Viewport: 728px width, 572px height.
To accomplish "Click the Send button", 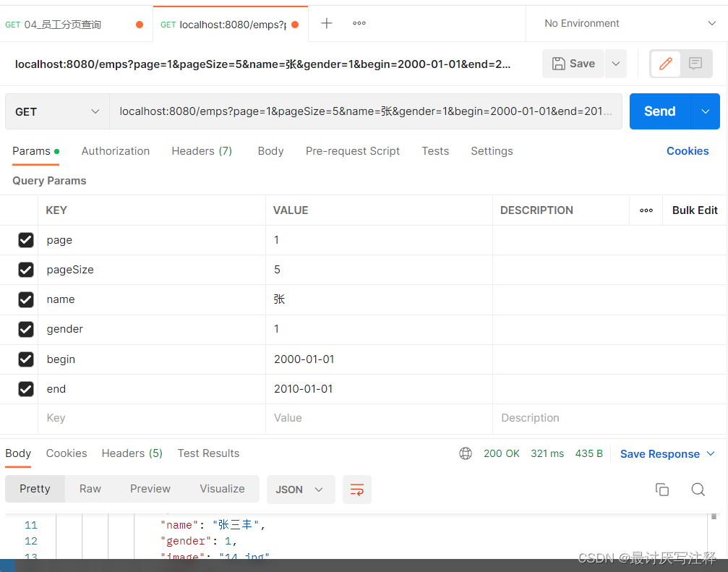I will pos(659,111).
